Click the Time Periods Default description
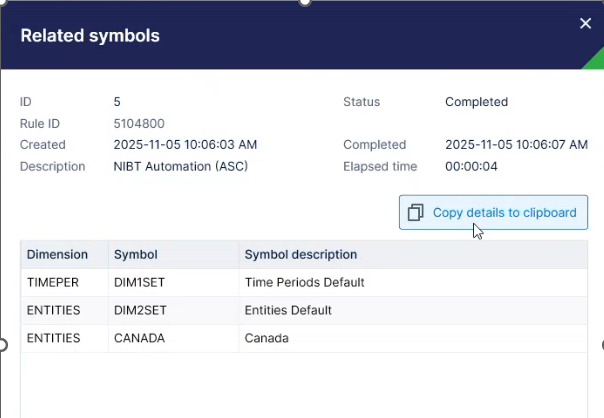 point(304,283)
